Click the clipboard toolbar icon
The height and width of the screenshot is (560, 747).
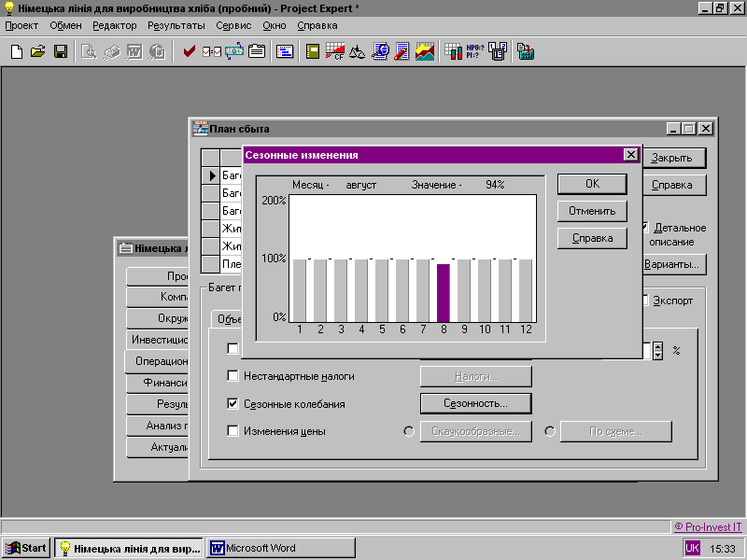257,51
